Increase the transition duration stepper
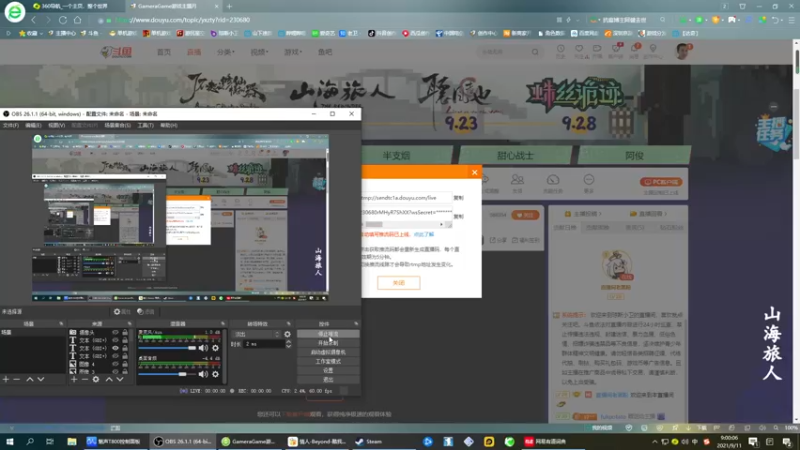Viewport: 800px width, 450px height. tap(288, 342)
